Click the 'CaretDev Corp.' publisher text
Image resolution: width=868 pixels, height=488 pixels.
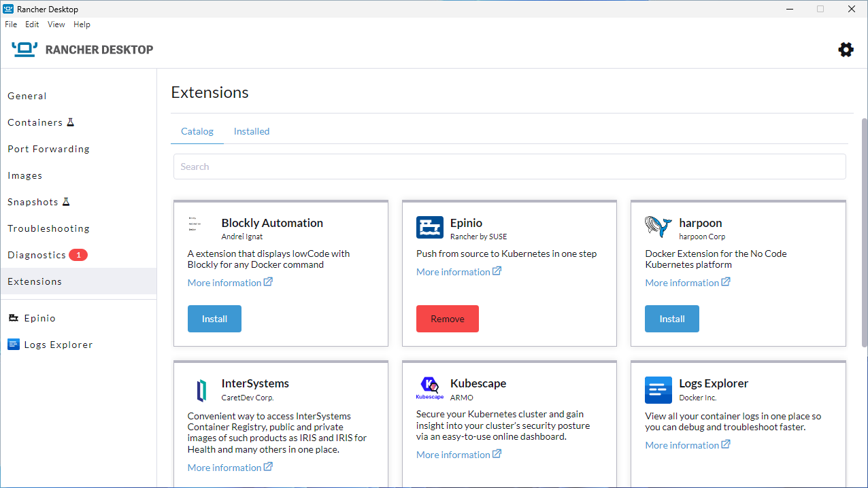pyautogui.click(x=248, y=398)
